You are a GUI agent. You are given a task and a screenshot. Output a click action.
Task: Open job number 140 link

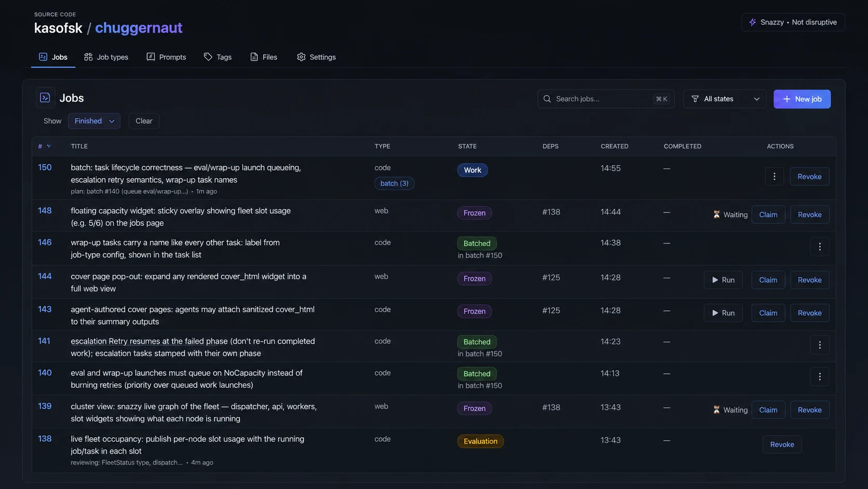(x=45, y=373)
